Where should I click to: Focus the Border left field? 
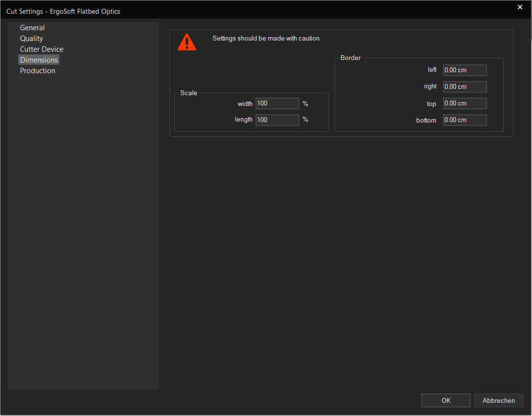click(x=465, y=70)
